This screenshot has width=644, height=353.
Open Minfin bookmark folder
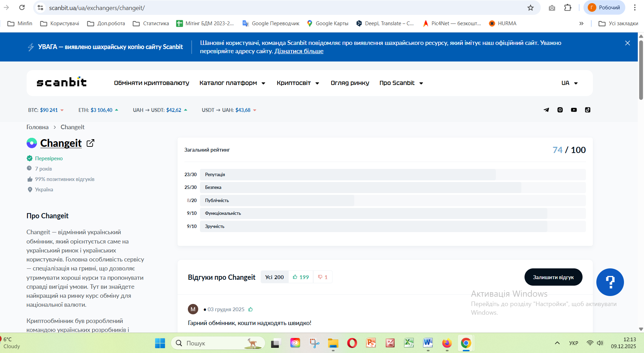tap(20, 23)
